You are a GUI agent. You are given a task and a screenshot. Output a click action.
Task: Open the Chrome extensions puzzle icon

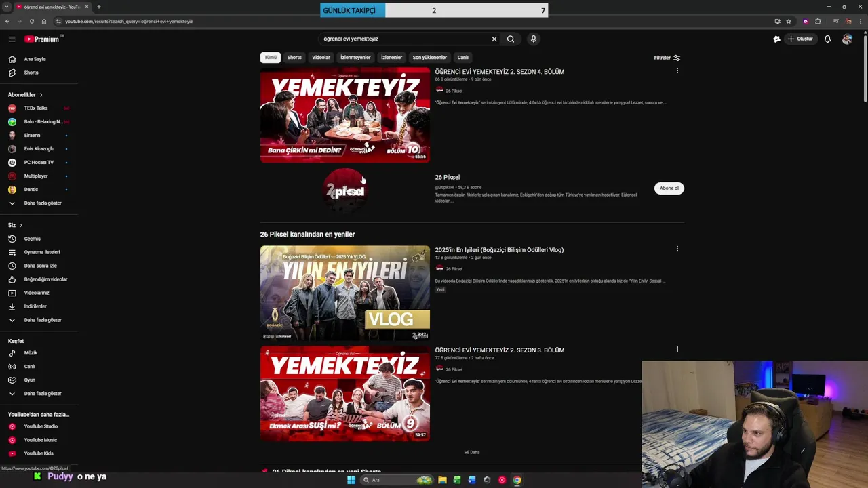(x=818, y=21)
